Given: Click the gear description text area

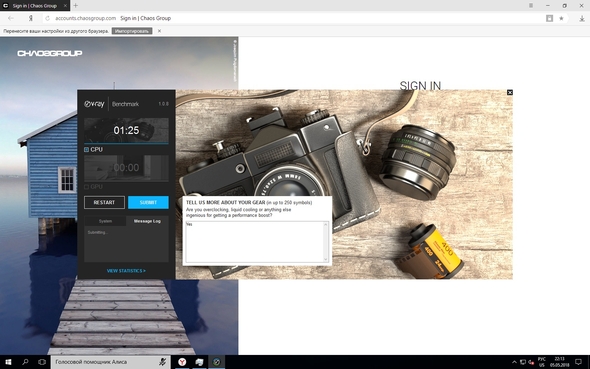Looking at the screenshot, I should [x=255, y=241].
